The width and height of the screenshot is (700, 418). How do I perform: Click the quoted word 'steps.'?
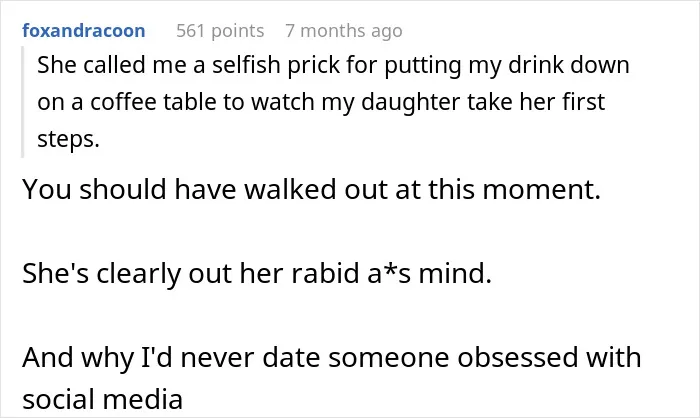(68, 140)
